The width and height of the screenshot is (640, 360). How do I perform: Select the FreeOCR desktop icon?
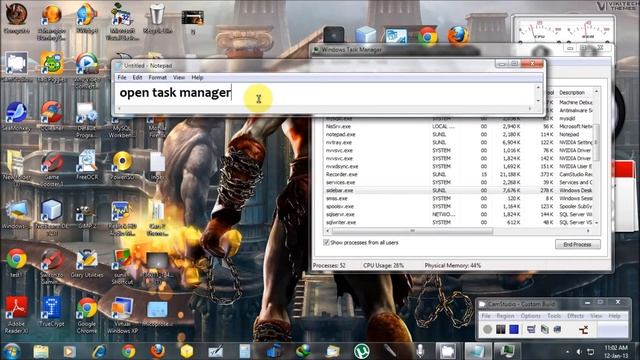coord(87,165)
